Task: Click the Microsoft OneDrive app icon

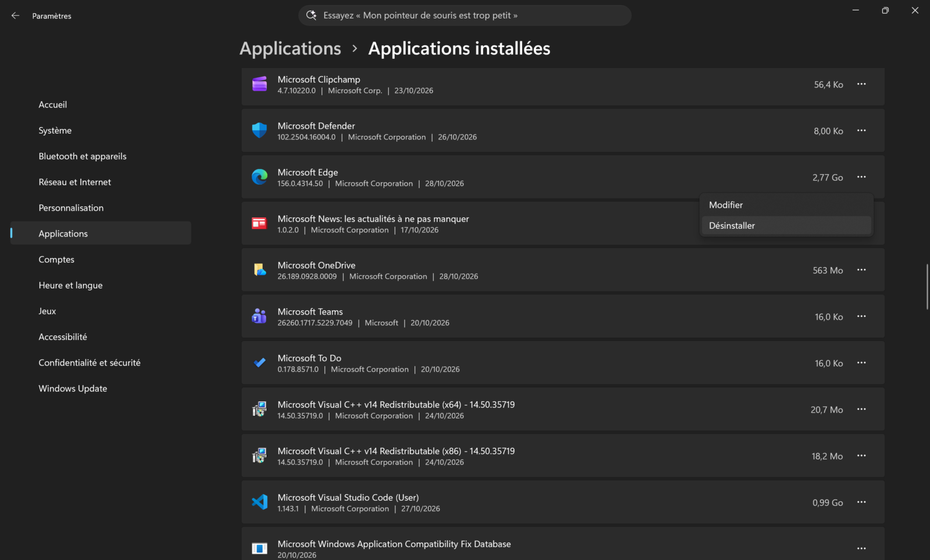Action: [259, 270]
